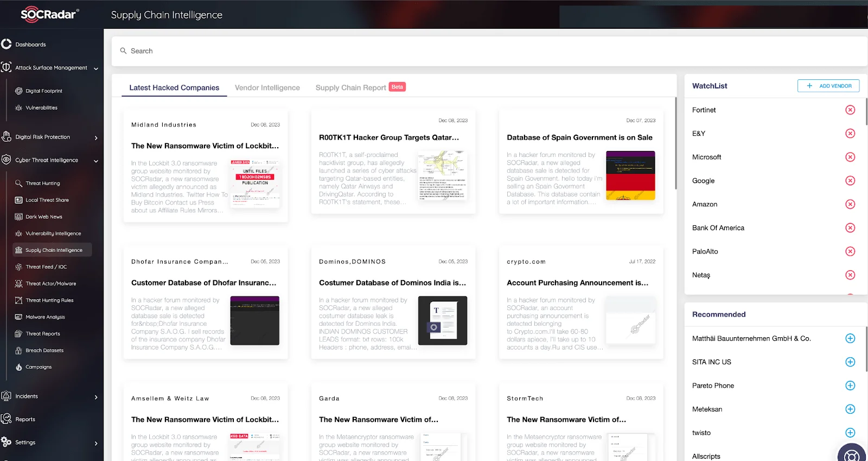Viewport: 868px width, 461px height.
Task: Remove PaloAlto from WatchList
Action: click(x=850, y=251)
